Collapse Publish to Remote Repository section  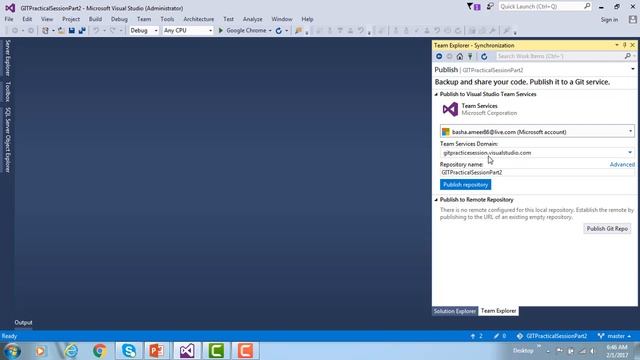click(x=436, y=200)
